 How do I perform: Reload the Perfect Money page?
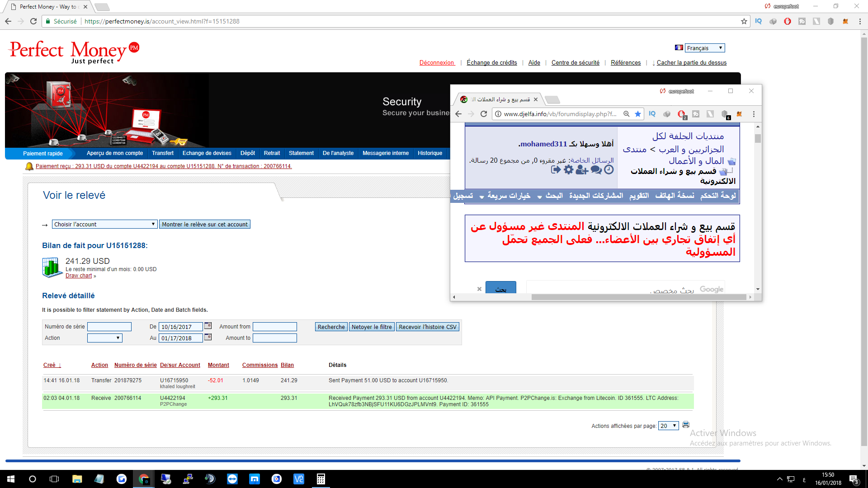click(33, 21)
